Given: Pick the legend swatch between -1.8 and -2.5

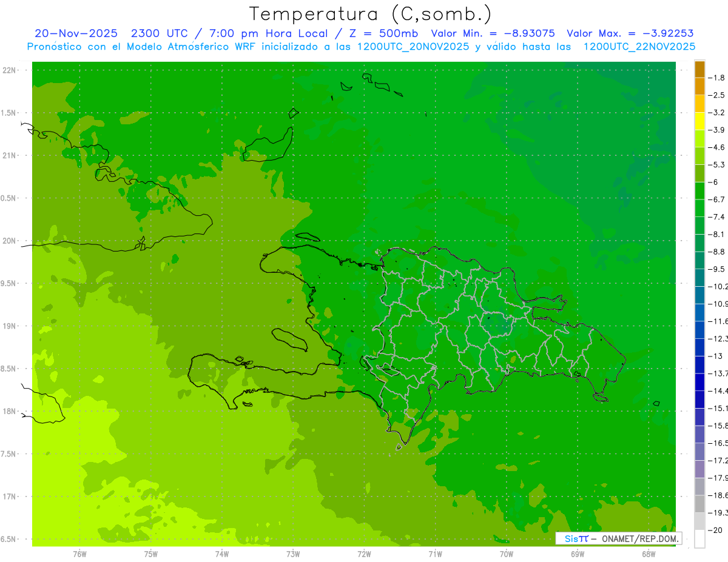Looking at the screenshot, I should coord(699,87).
